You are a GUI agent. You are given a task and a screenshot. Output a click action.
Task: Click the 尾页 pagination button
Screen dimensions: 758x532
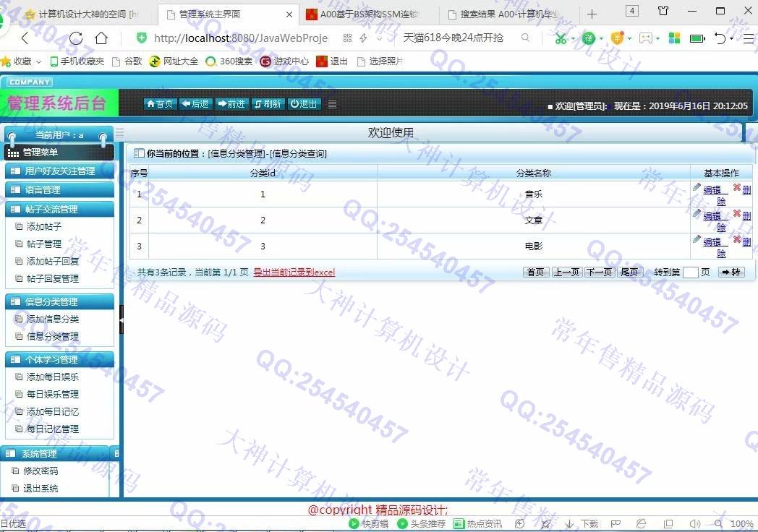629,273
